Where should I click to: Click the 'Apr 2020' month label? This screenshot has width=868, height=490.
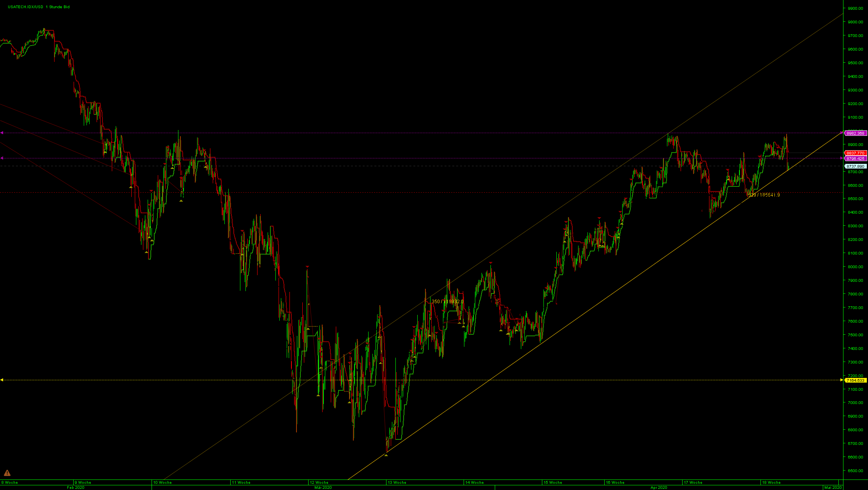tap(659, 487)
